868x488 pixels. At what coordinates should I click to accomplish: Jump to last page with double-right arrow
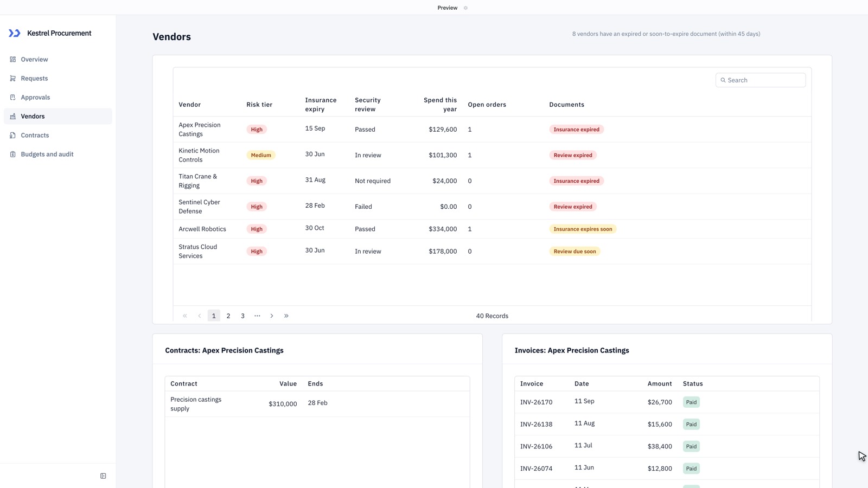(286, 316)
